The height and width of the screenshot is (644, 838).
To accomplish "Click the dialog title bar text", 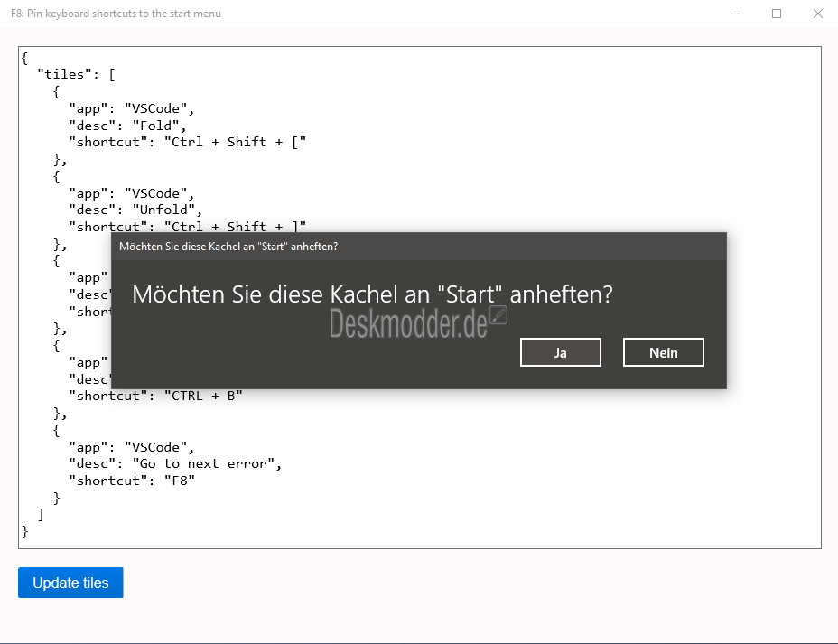I will click(x=228, y=247).
